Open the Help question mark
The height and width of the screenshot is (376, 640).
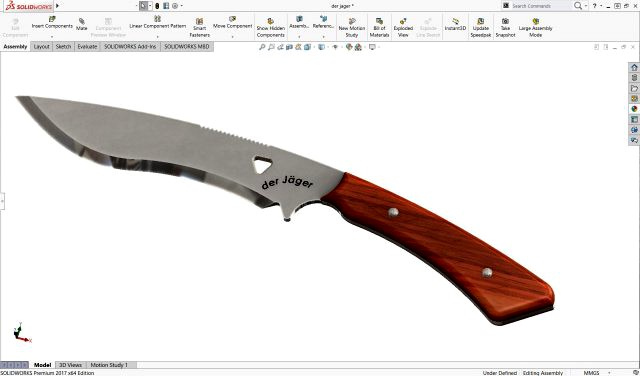coord(594,6)
